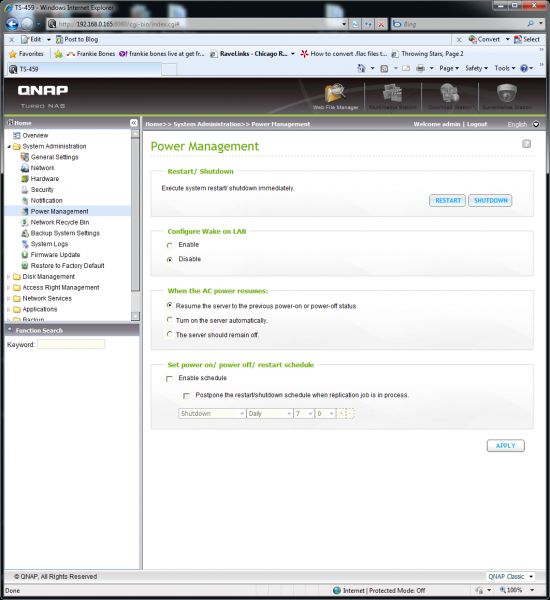Screen dimensions: 550x600
Task: Click the Network icon in tree
Action: click(x=25, y=168)
